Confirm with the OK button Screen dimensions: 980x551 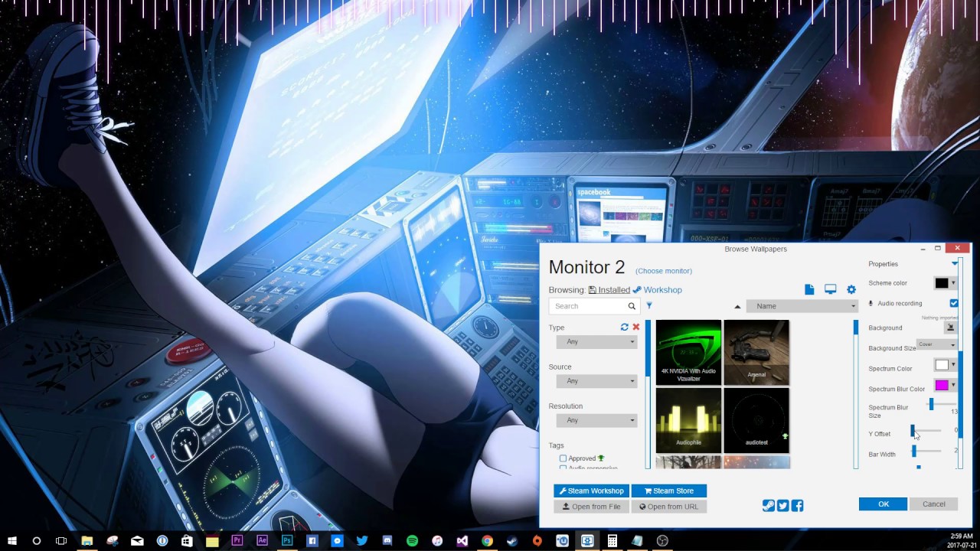883,504
